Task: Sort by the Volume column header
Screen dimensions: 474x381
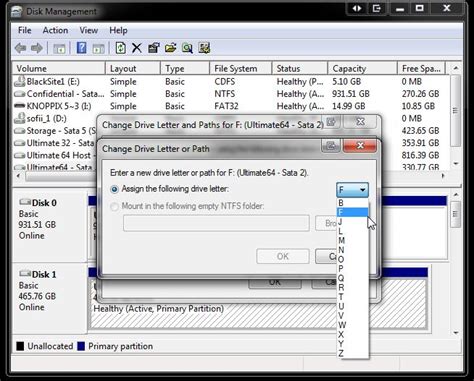Action: [x=59, y=69]
